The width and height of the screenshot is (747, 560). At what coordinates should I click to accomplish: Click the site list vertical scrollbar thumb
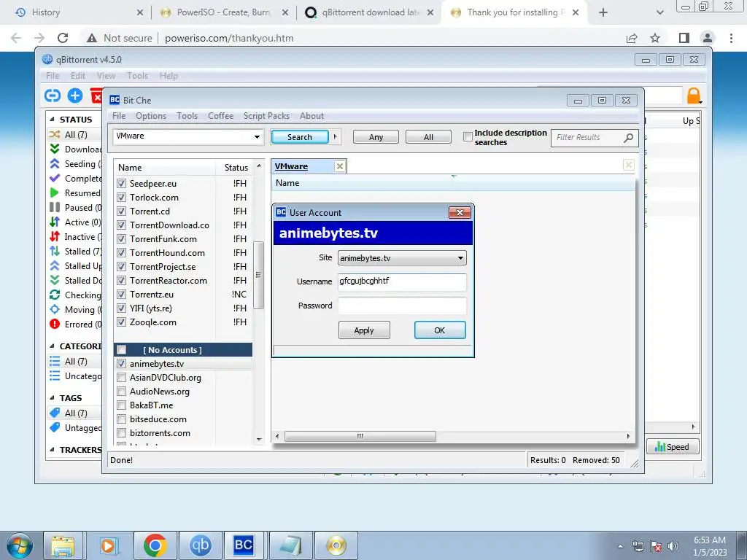tap(259, 275)
